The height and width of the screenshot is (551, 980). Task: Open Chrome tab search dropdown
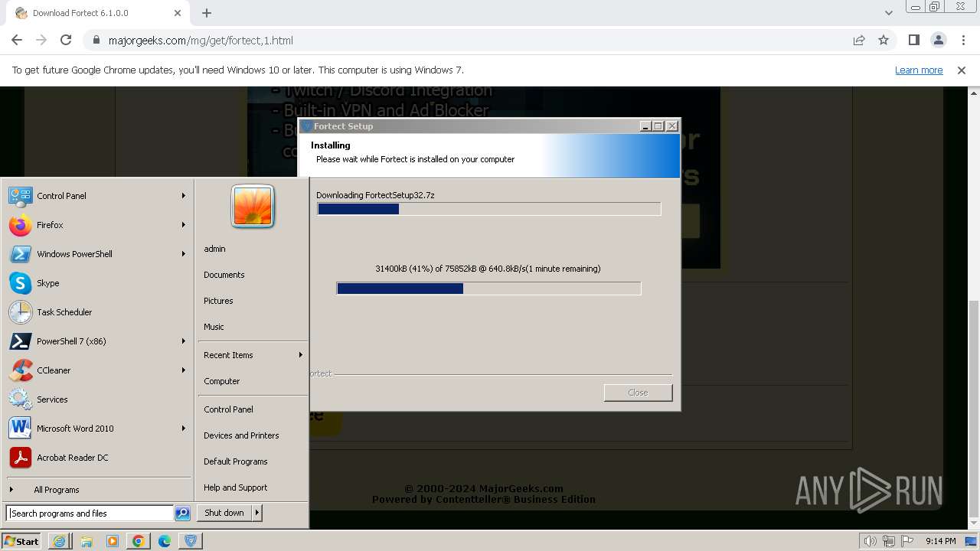pos(889,13)
